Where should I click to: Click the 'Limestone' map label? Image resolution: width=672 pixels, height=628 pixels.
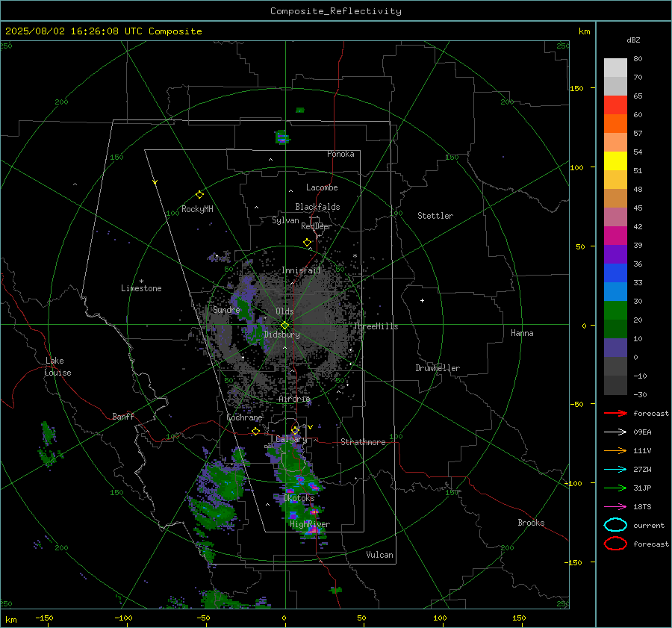tap(141, 288)
